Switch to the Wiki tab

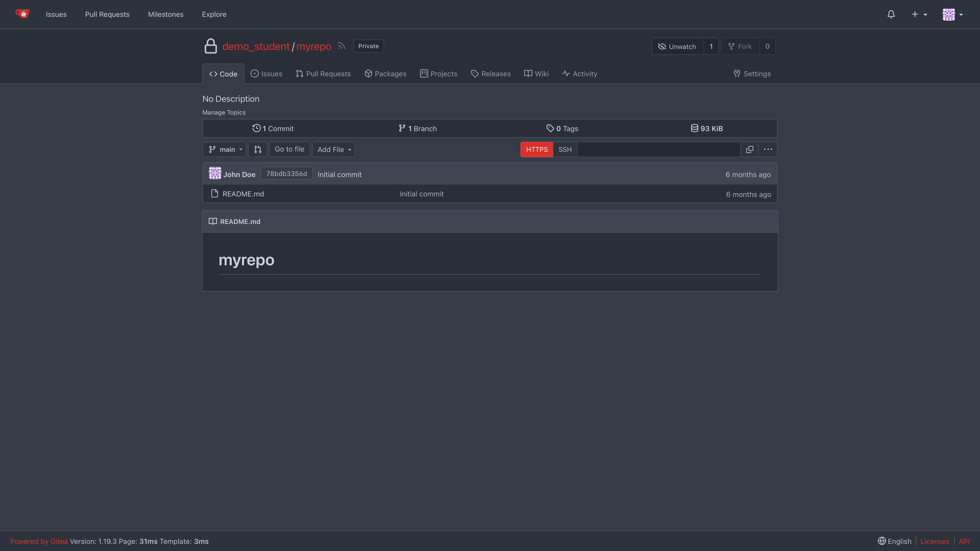[x=536, y=74]
